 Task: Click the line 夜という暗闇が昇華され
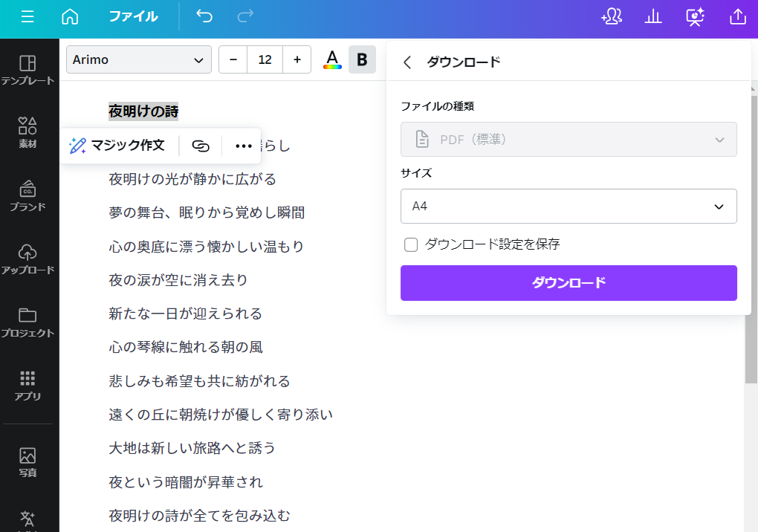(x=186, y=482)
